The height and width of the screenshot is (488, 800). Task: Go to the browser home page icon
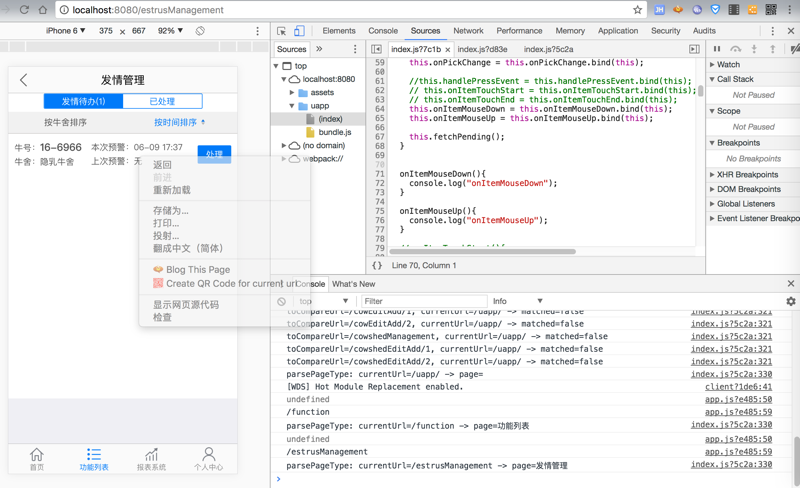pyautogui.click(x=43, y=10)
